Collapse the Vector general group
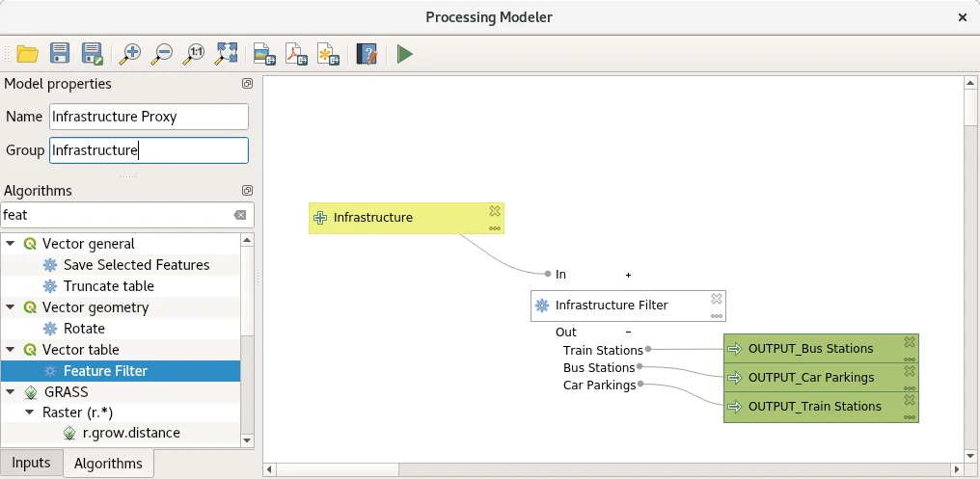Viewport: 980px width, 479px height. point(11,244)
